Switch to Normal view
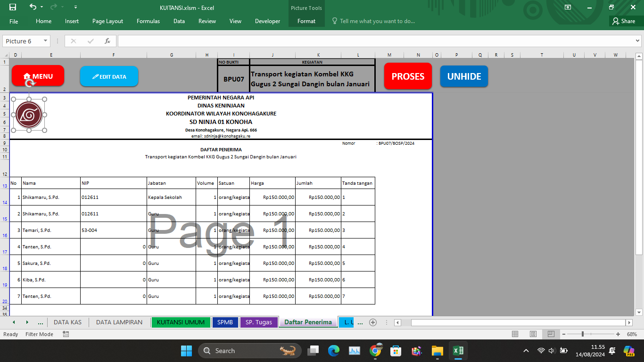644x362 pixels. click(515, 334)
